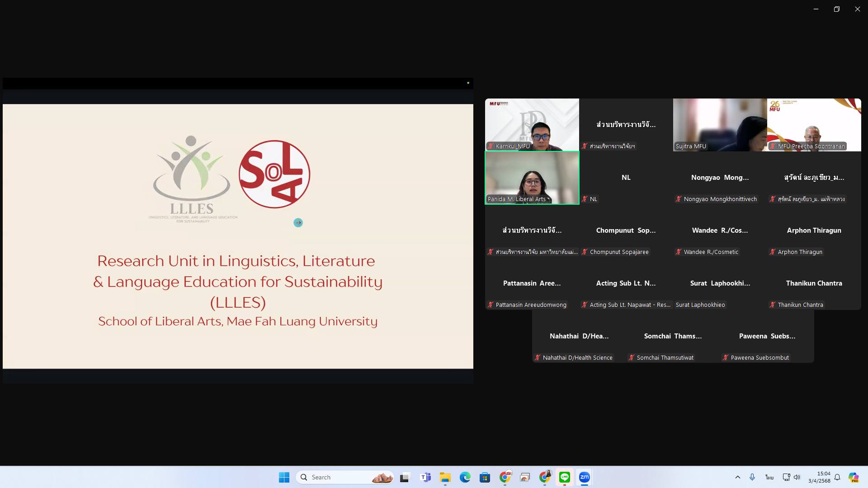
Task: Select สุรัตน์ ละภูเขียว participant tile
Action: 814,178
